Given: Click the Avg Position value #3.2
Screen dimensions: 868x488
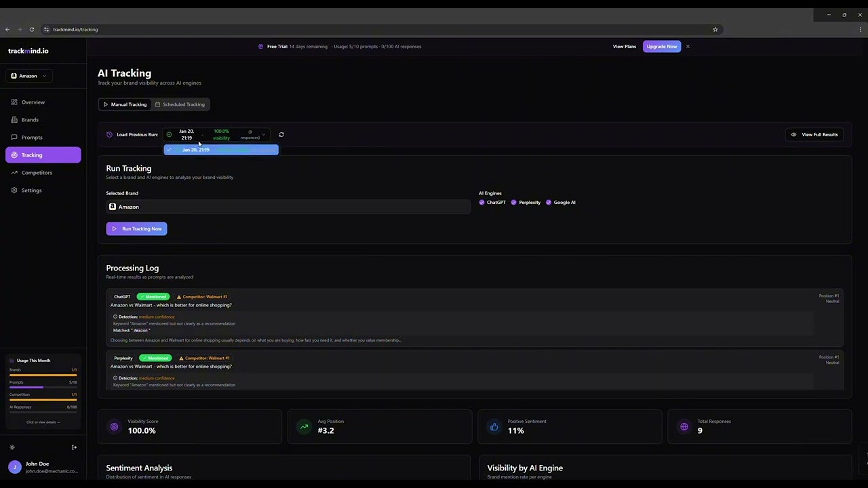Looking at the screenshot, I should [325, 430].
